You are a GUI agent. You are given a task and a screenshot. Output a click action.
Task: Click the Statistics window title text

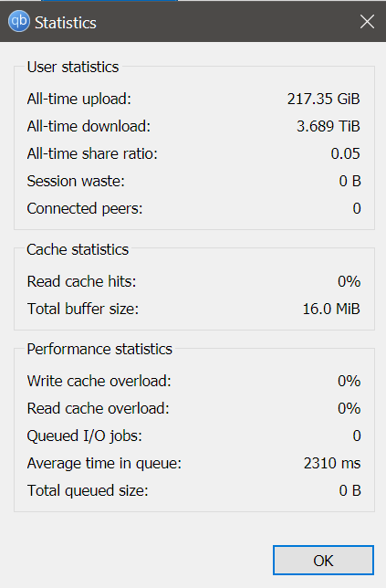pos(66,23)
